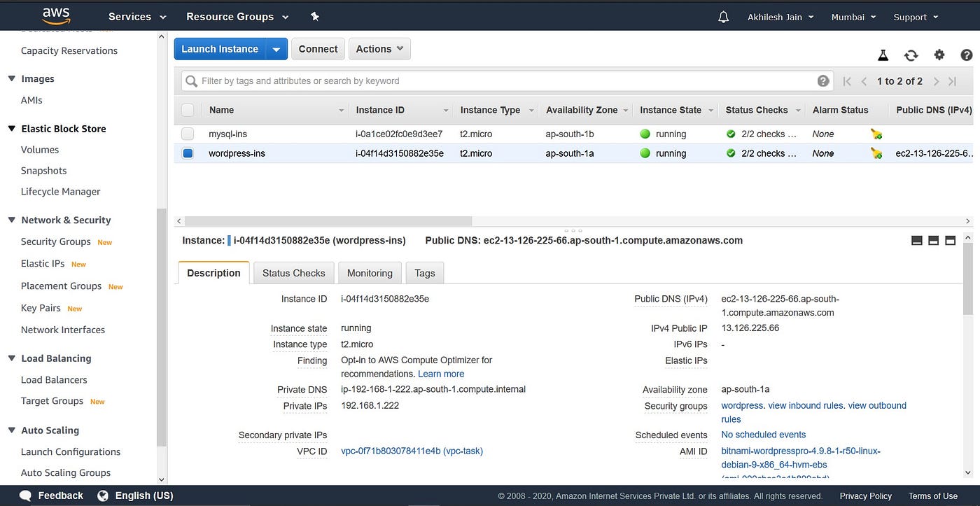980x506 pixels.
Task: Collapse the Auto Scaling section
Action: pyautogui.click(x=12, y=430)
